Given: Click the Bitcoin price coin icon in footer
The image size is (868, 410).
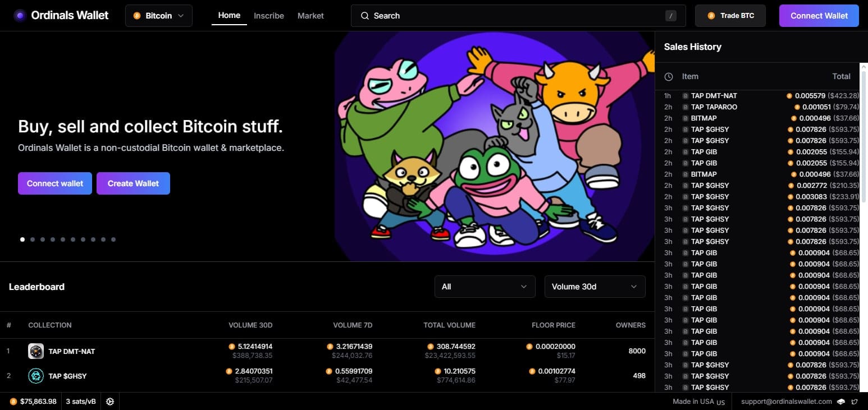Looking at the screenshot, I should click(x=13, y=402).
